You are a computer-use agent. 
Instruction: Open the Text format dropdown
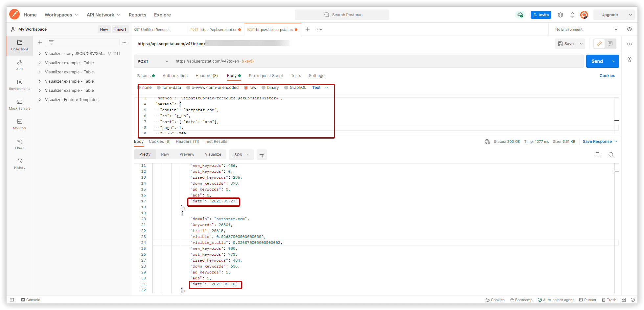click(x=320, y=88)
